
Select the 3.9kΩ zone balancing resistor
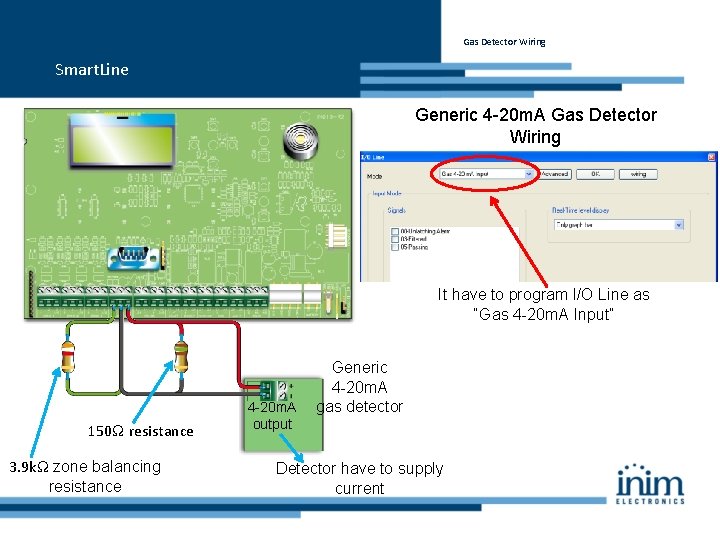tap(68, 357)
